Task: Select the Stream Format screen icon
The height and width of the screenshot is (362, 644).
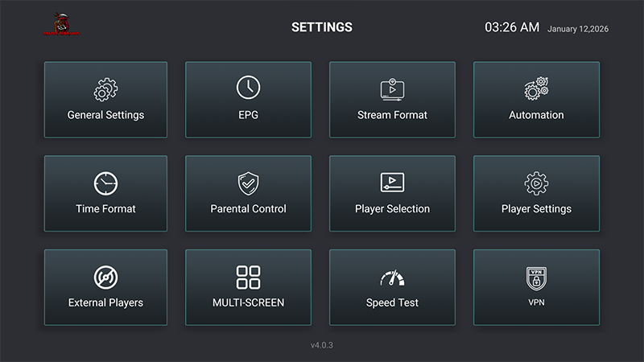Action: tap(392, 88)
